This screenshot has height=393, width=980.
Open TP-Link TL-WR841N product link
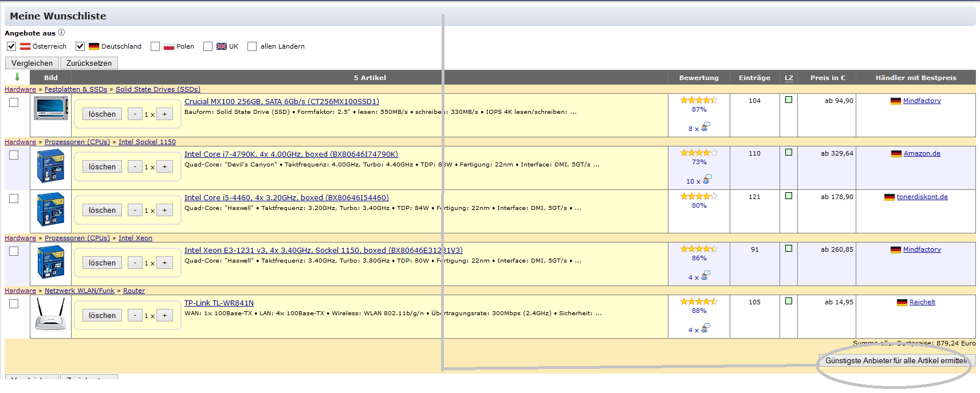[x=219, y=303]
